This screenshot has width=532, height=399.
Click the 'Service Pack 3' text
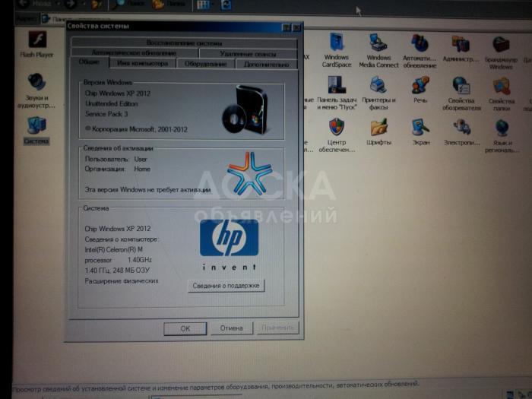coord(106,114)
